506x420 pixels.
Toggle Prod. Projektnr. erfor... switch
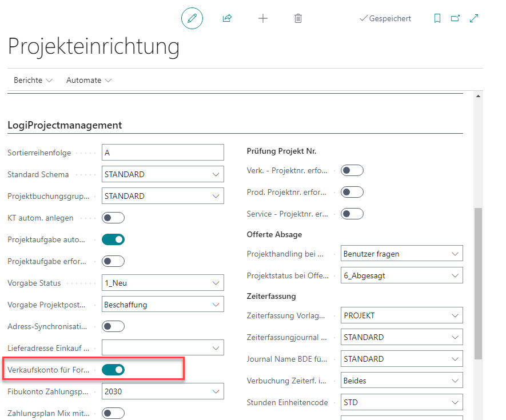click(352, 192)
